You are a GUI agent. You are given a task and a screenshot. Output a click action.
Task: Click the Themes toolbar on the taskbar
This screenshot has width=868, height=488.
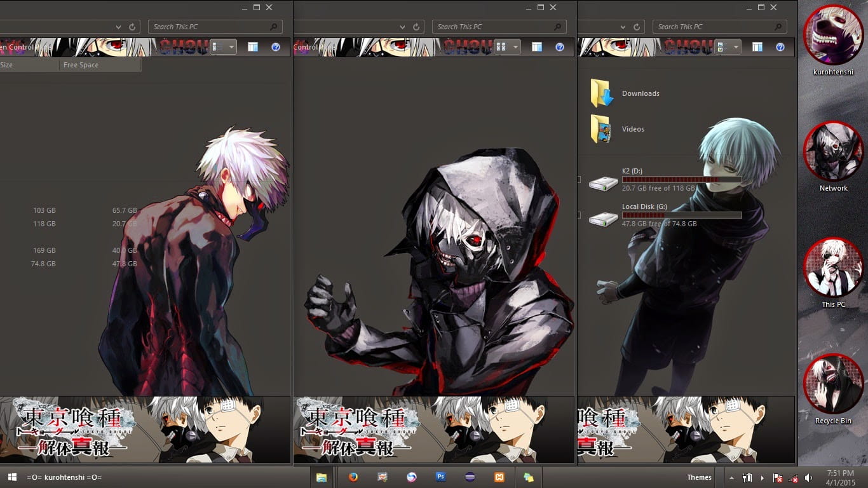click(x=699, y=477)
